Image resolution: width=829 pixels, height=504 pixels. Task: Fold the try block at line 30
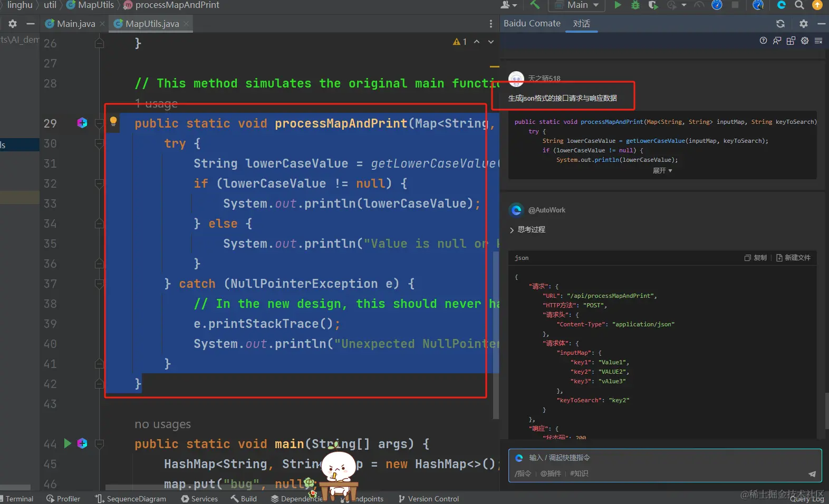coord(99,143)
